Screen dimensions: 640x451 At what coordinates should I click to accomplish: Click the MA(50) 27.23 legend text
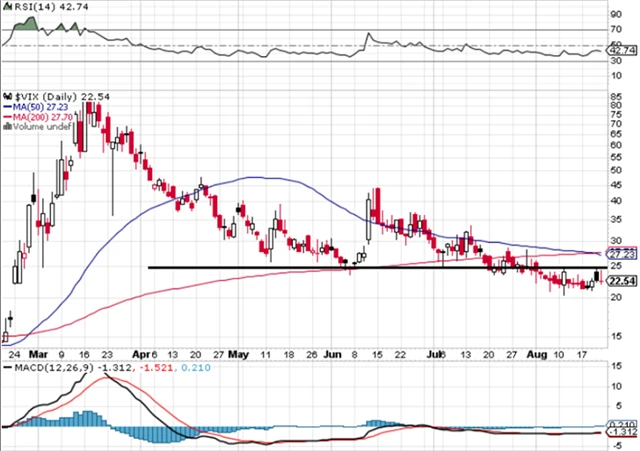pos(37,103)
